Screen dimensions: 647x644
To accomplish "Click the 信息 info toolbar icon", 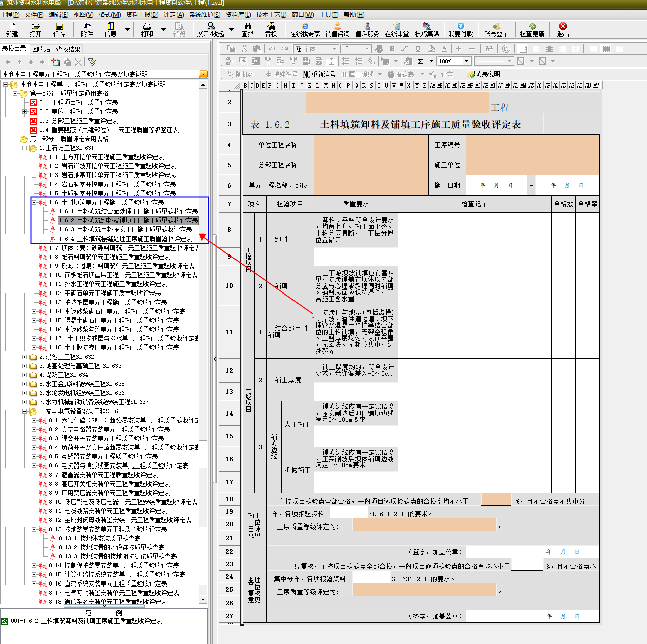I will (x=110, y=30).
